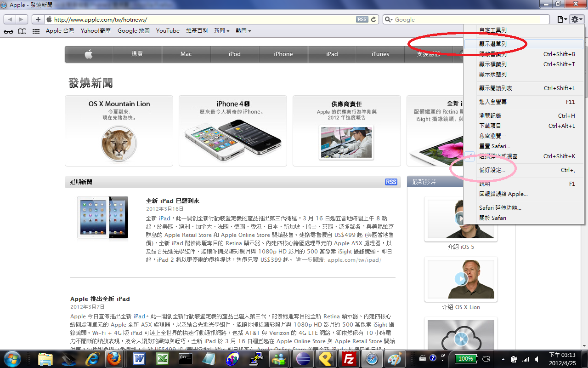Open the Google search engine dropdown

point(389,20)
